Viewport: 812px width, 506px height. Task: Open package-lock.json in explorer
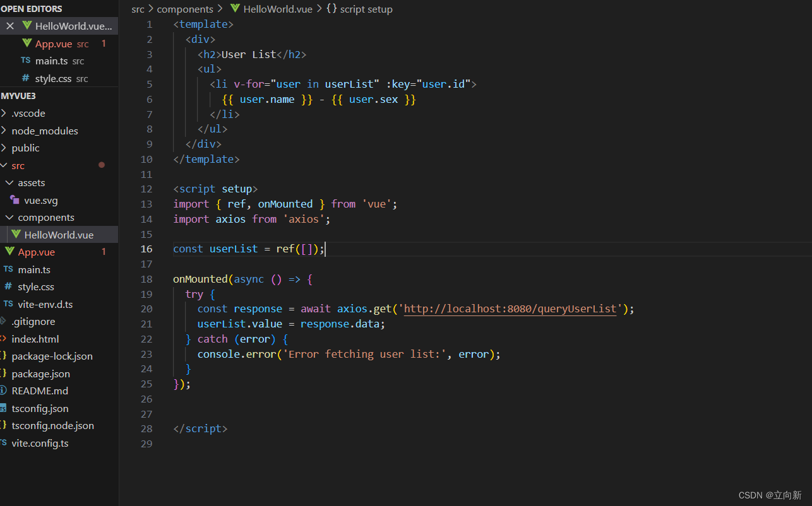click(x=52, y=356)
